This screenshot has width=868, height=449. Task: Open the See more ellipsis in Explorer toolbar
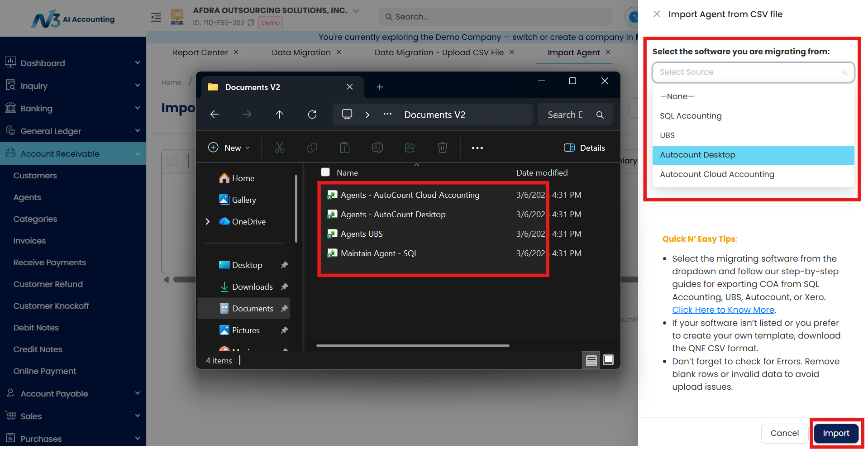[x=477, y=148]
